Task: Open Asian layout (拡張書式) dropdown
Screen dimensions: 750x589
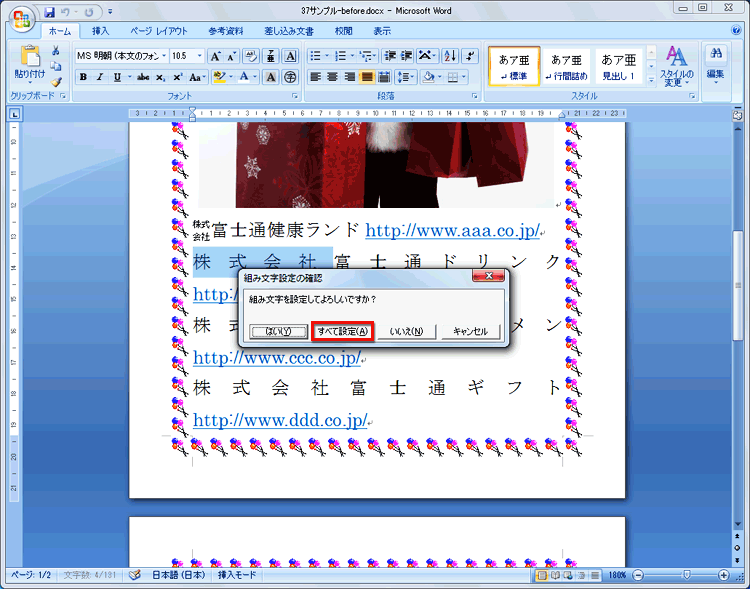Action: pos(426,56)
